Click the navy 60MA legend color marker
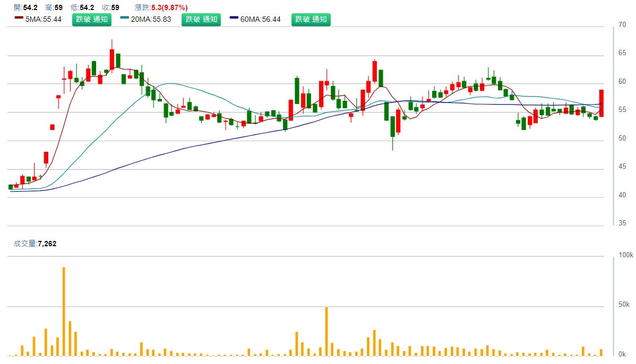This screenshot has width=636, height=364. point(234,18)
